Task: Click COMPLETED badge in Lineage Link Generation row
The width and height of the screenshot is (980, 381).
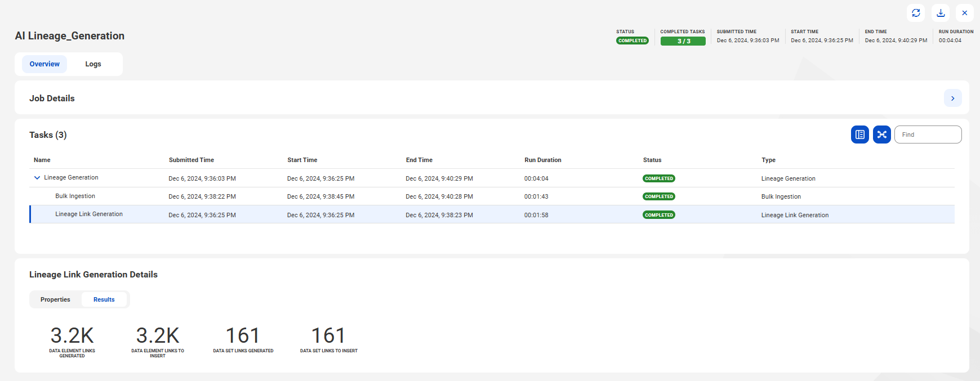Action: (x=659, y=215)
